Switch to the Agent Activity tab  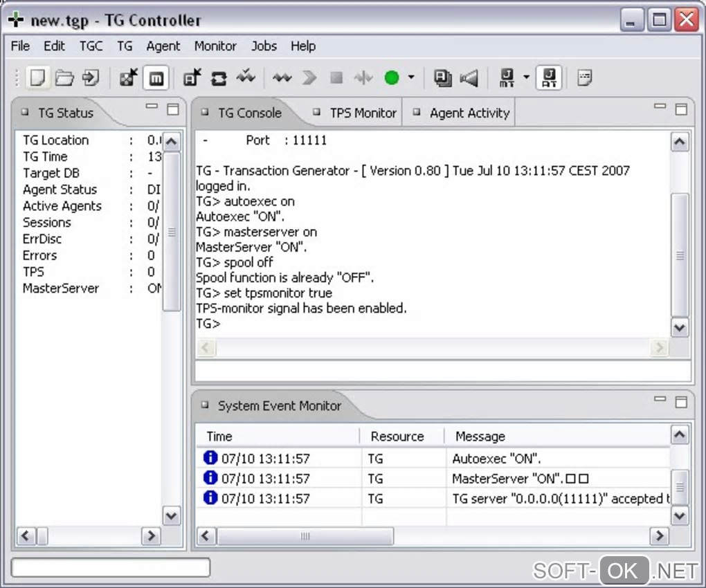461,113
